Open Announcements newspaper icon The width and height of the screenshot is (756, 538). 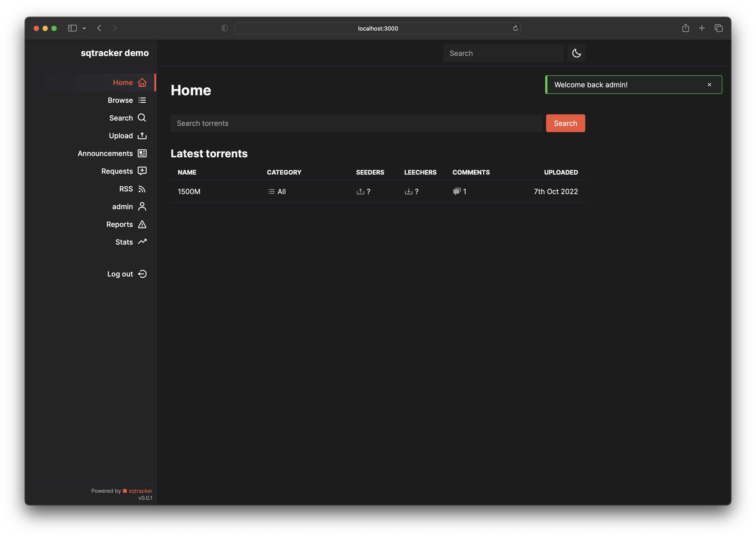(x=142, y=153)
